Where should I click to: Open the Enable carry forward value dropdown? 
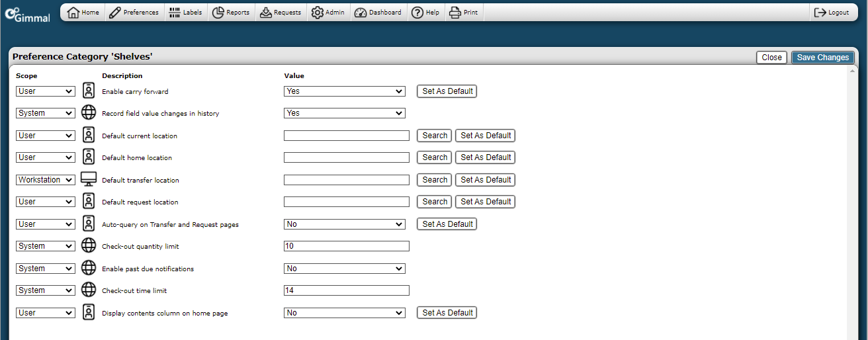pyautogui.click(x=344, y=91)
